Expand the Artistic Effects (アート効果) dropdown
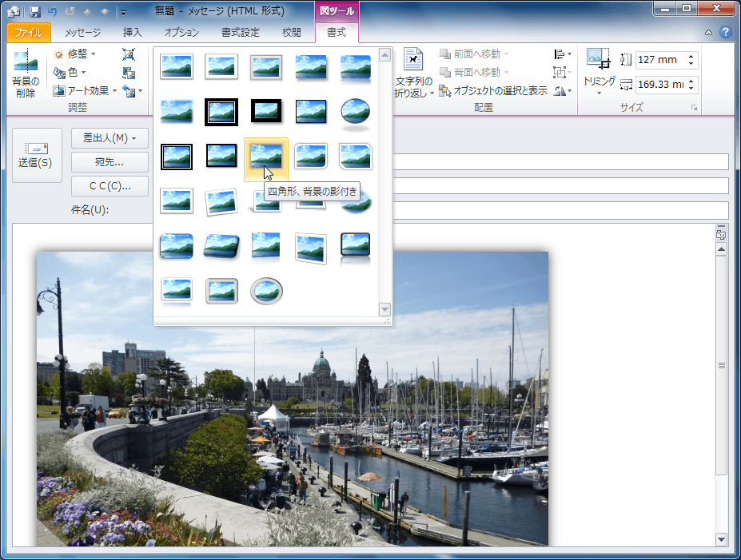 click(x=85, y=90)
